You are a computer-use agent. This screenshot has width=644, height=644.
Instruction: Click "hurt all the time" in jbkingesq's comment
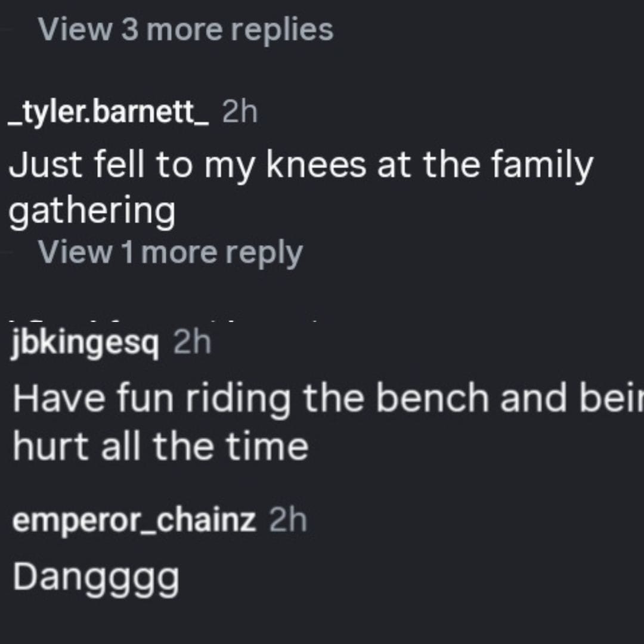[160, 445]
